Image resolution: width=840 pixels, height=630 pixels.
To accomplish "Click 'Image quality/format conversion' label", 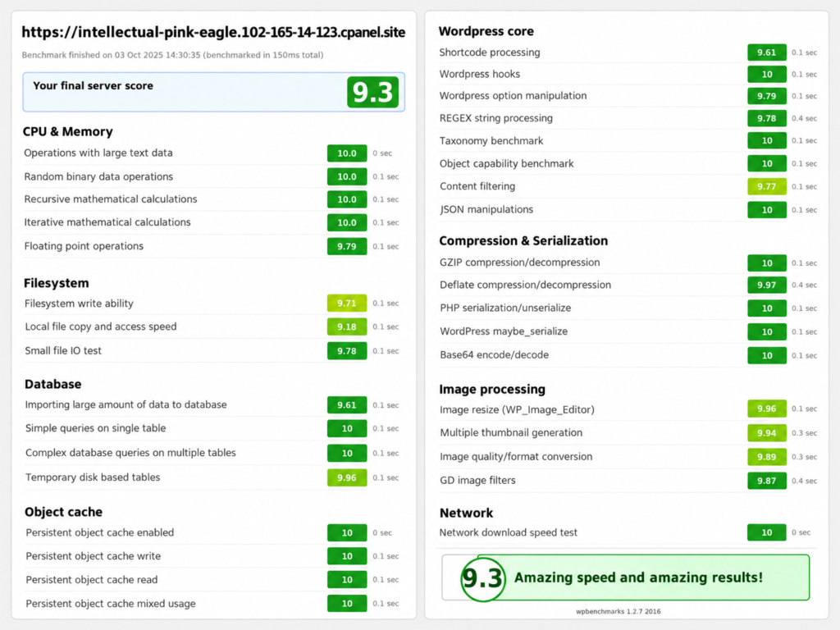I will point(516,457).
